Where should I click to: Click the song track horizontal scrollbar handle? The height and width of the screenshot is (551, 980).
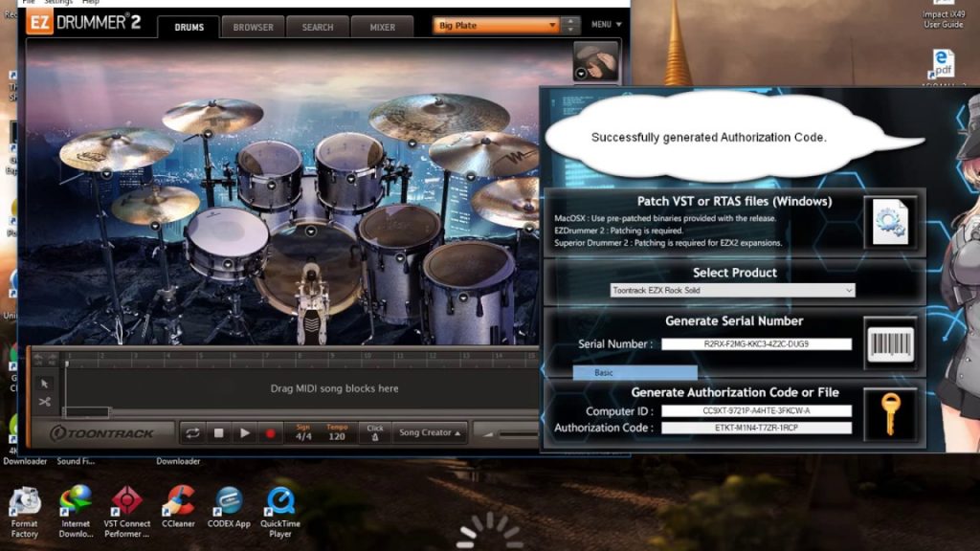pos(87,411)
